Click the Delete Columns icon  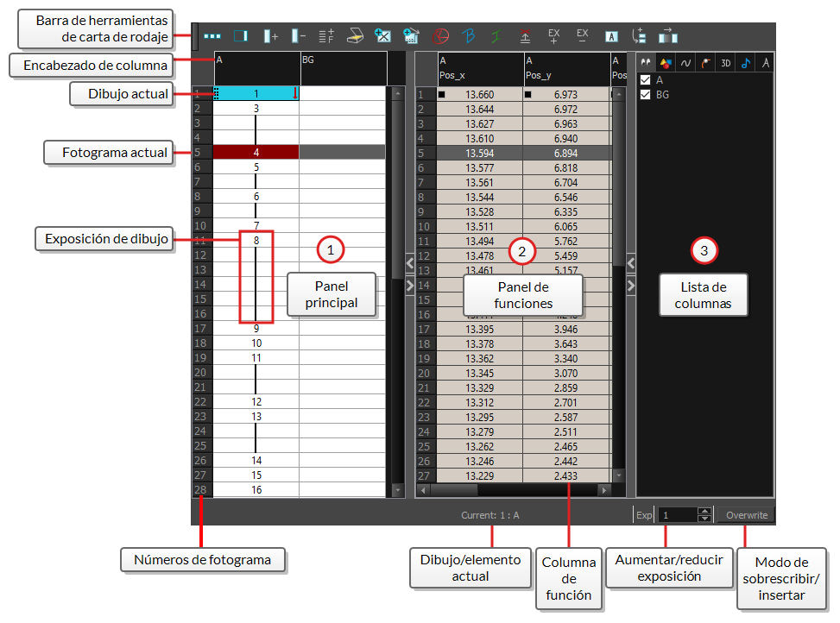[299, 36]
